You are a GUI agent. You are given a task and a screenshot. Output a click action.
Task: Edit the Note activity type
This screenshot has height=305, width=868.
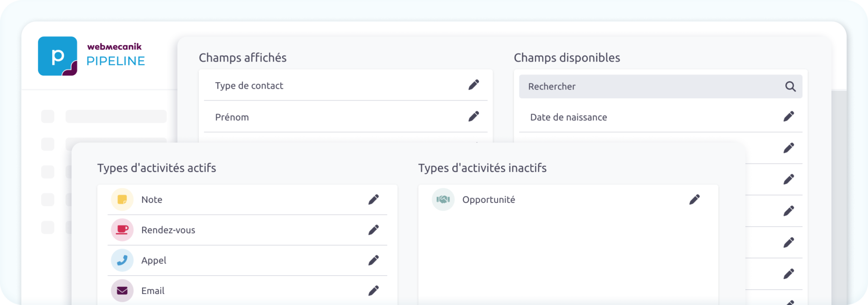[373, 199]
